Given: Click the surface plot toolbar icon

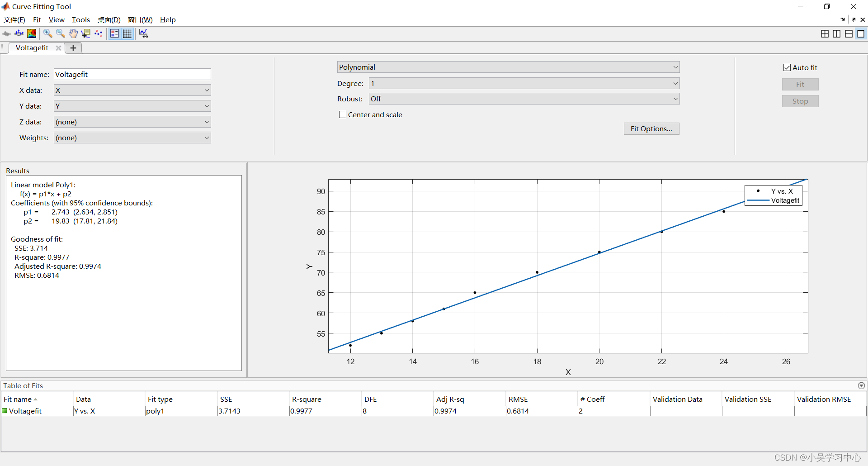Looking at the screenshot, I should [6, 33].
